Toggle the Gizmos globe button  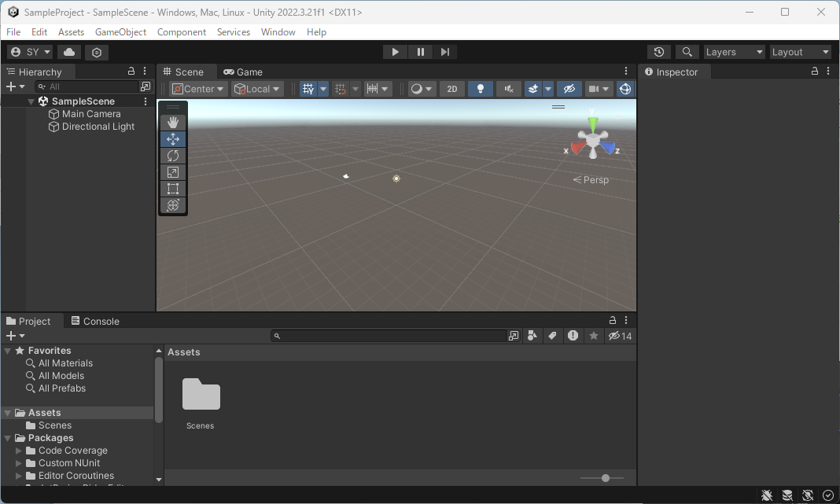[625, 89]
